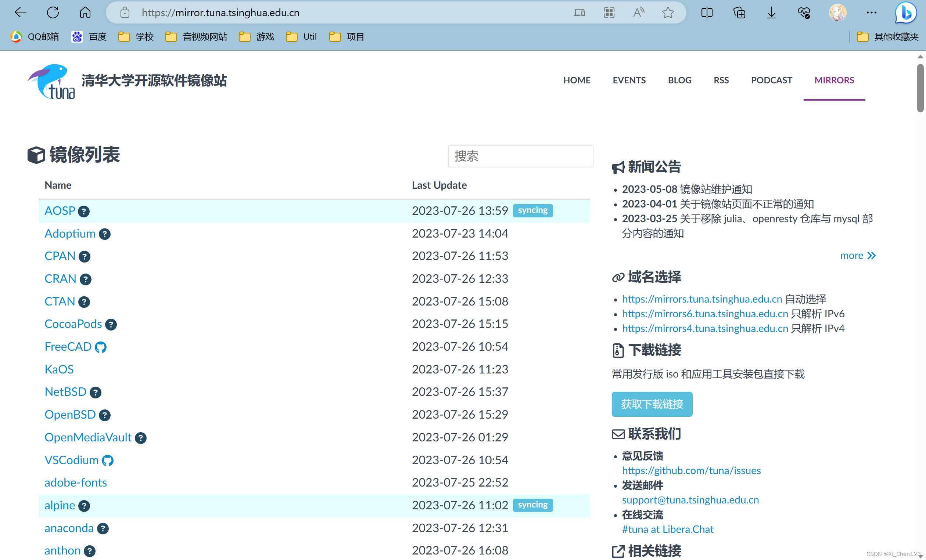Open the mirrors4 IPv4 domain link
The width and height of the screenshot is (926, 560).
(x=705, y=328)
